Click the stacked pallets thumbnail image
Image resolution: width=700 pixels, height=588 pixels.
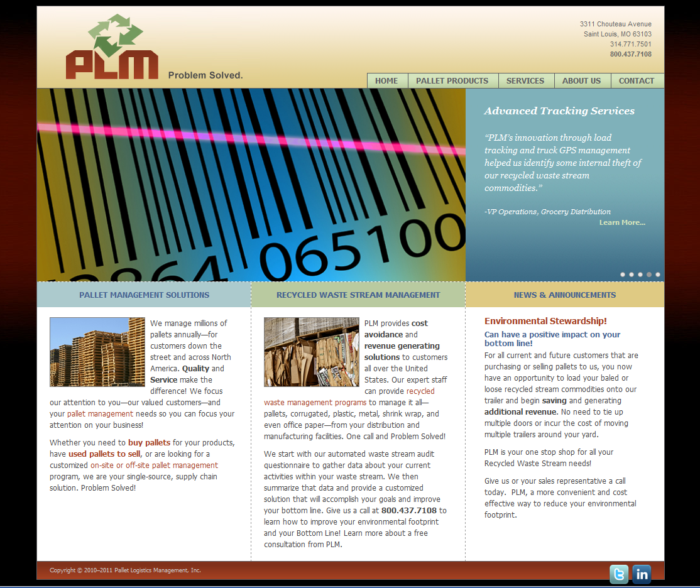coord(97,352)
